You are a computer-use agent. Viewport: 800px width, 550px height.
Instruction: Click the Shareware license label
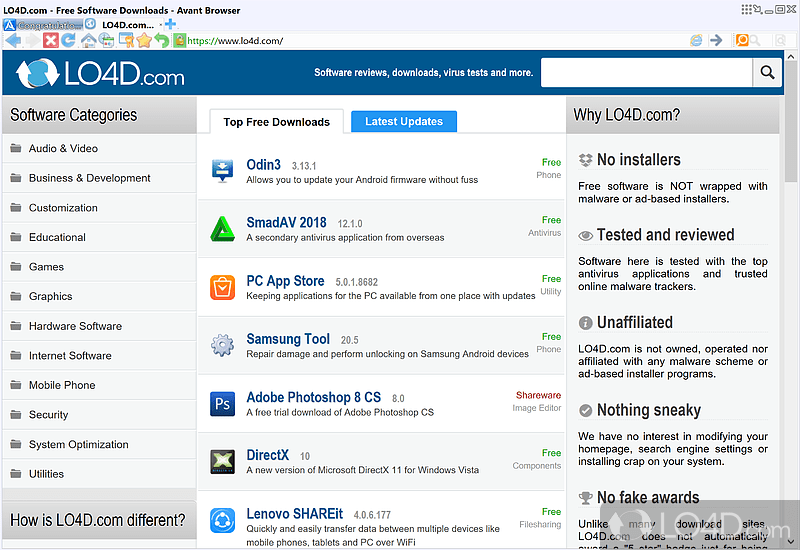(538, 395)
